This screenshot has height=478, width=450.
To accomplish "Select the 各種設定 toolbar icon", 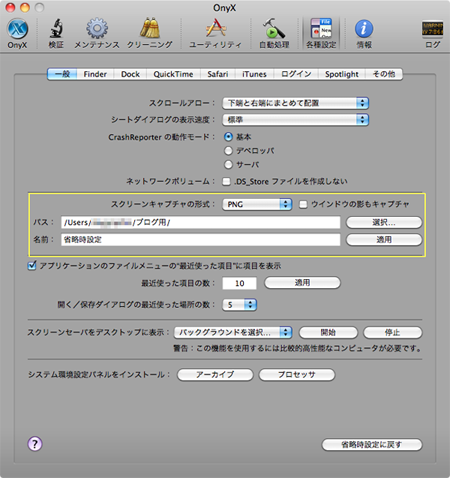I will point(321,33).
